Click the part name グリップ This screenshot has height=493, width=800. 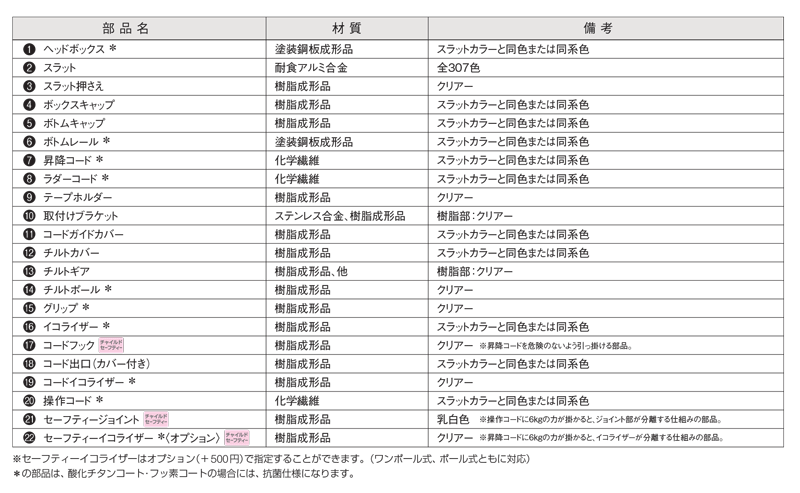tap(61, 308)
